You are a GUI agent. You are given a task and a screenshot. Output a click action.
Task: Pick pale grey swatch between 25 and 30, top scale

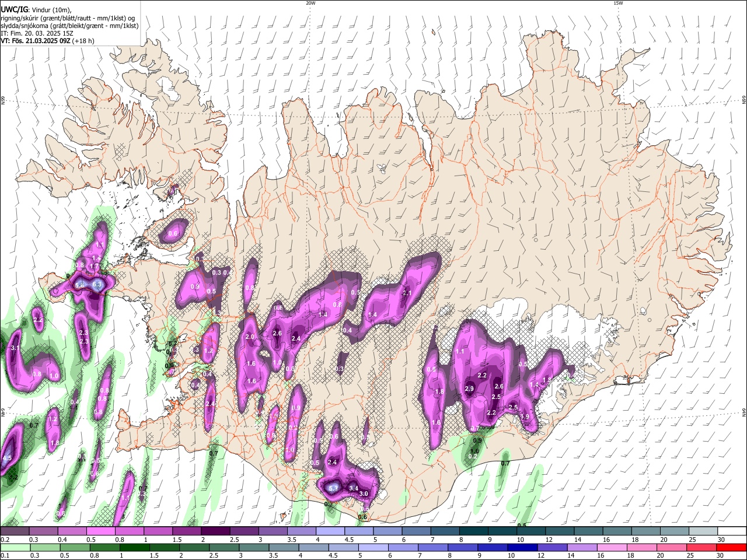point(704,531)
